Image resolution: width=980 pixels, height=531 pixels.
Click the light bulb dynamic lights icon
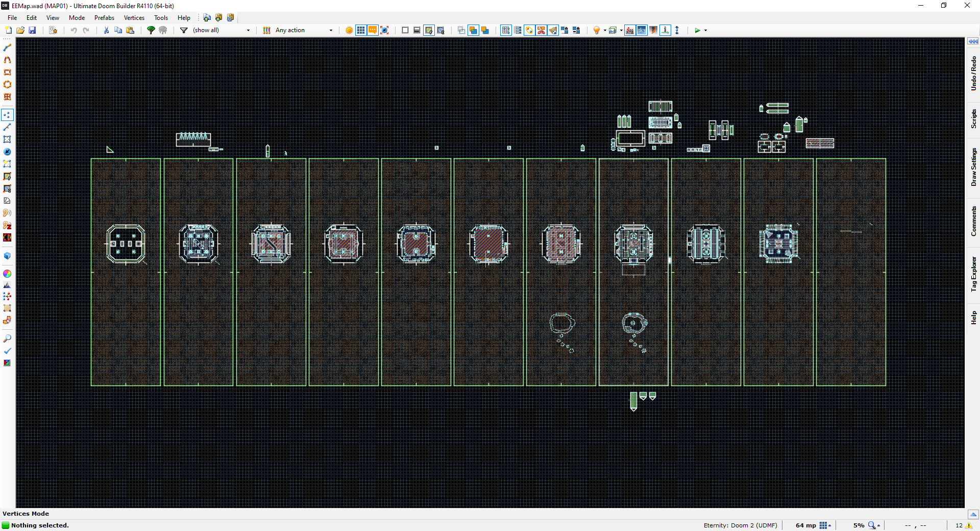click(x=596, y=30)
